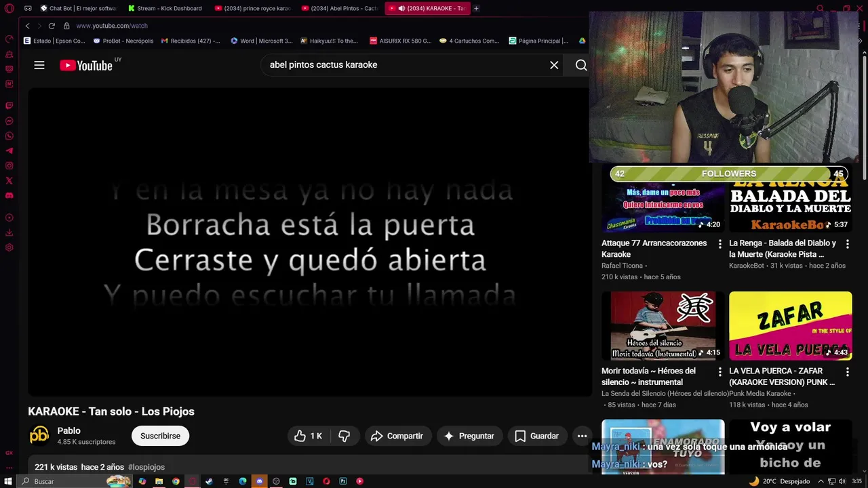
Task: Open options menu for Attaque 77 video
Action: point(719,244)
